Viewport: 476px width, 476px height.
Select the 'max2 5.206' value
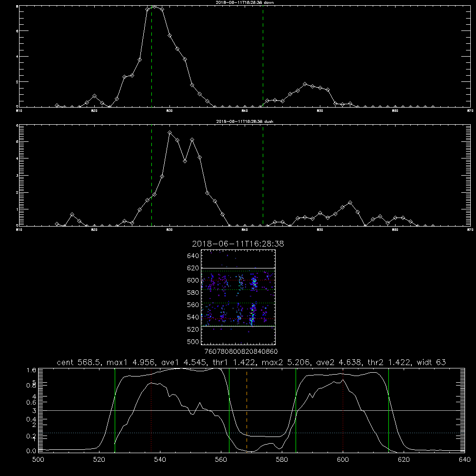[x=286, y=362]
